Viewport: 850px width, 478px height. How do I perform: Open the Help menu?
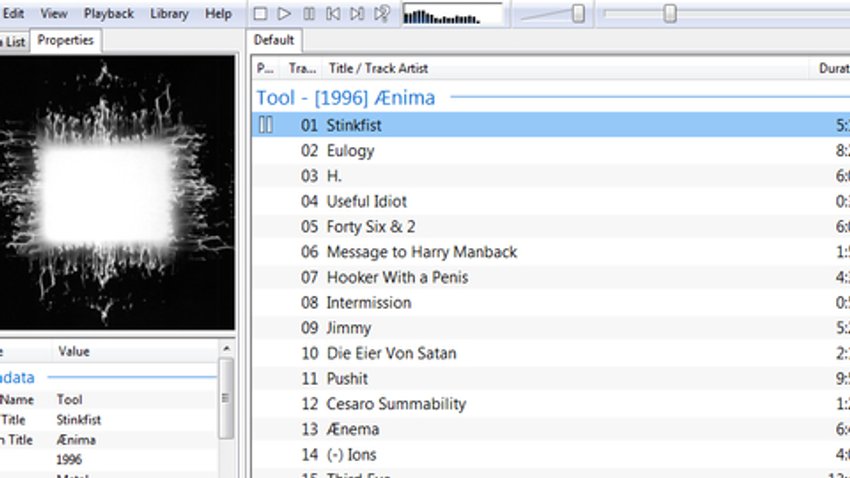218,14
